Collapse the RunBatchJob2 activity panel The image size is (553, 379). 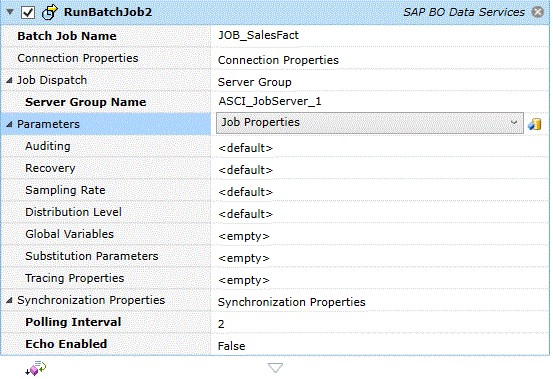pyautogui.click(x=10, y=12)
